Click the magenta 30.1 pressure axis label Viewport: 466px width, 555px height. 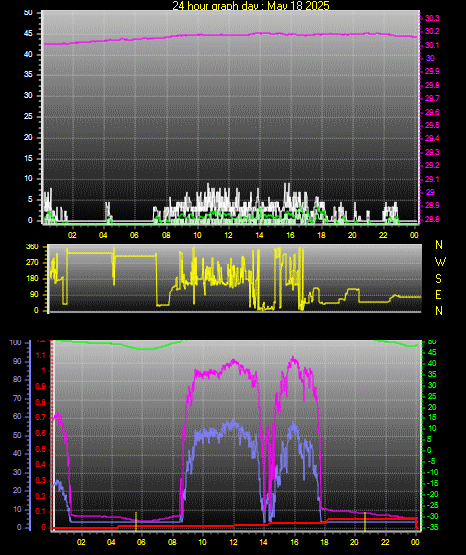(x=432, y=45)
